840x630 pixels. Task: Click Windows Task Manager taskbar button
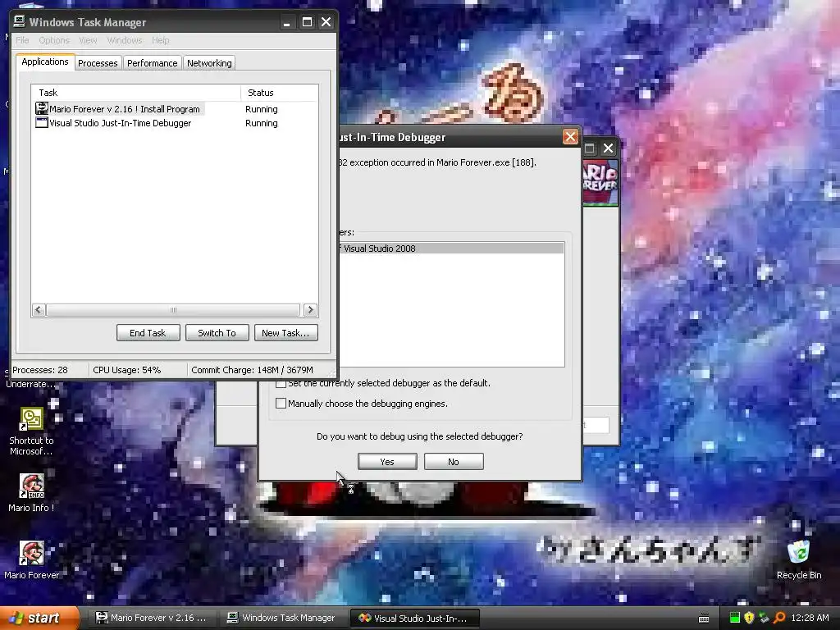click(x=282, y=618)
